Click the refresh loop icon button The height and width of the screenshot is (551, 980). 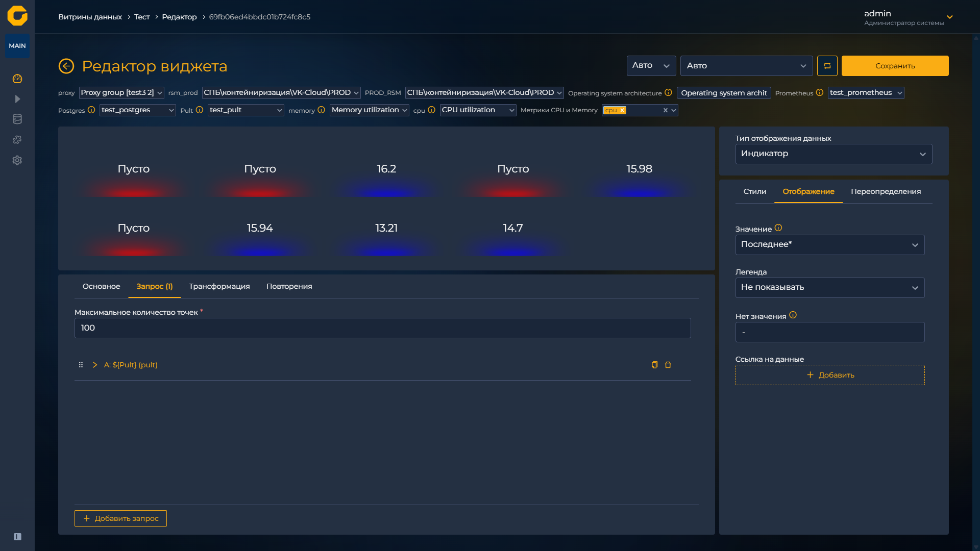[827, 66]
